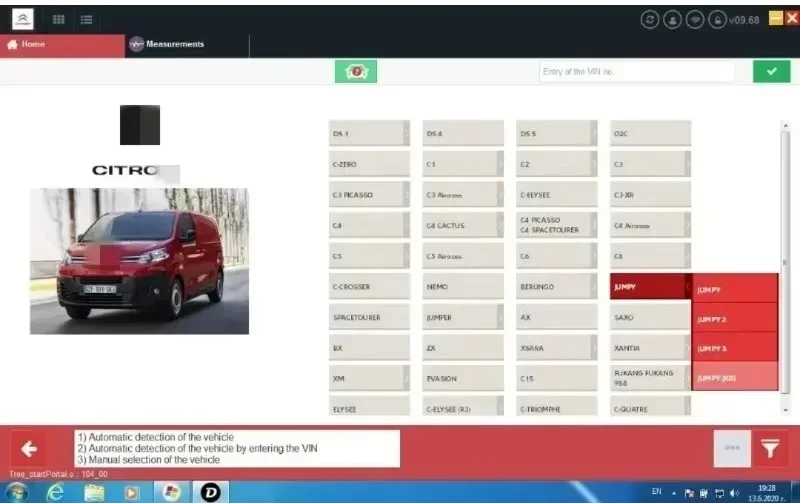Choose the C15 model button

557,379
